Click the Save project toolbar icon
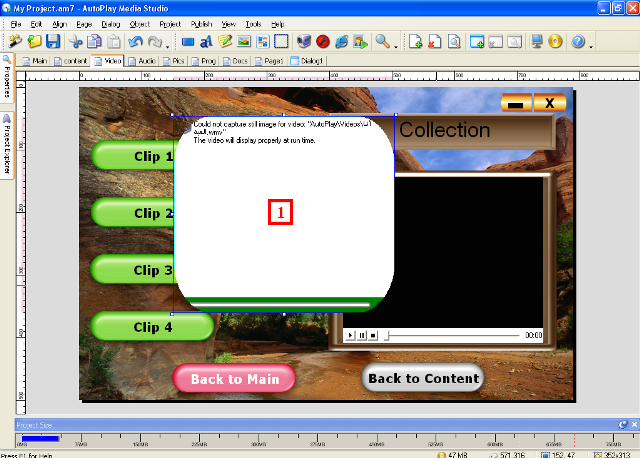 point(53,42)
